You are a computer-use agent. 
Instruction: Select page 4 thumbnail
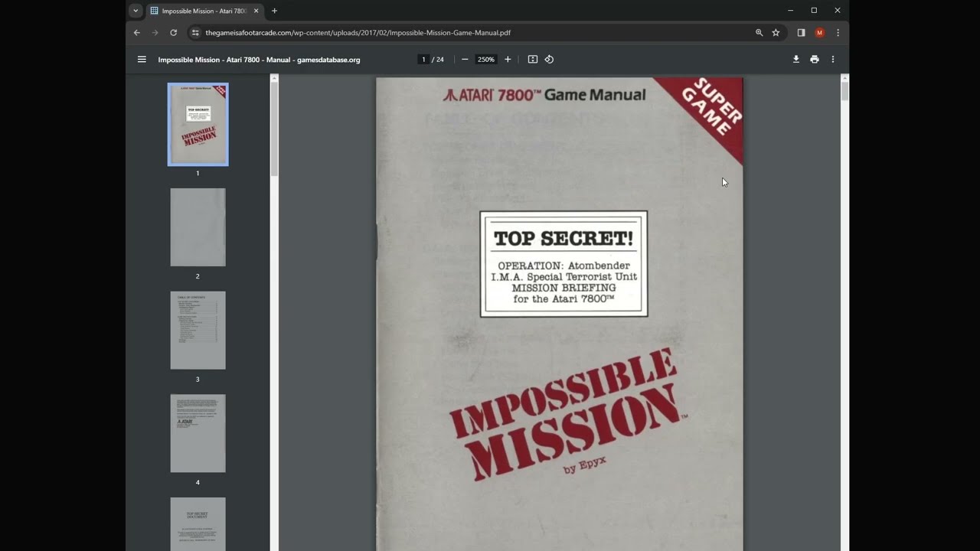(x=198, y=433)
